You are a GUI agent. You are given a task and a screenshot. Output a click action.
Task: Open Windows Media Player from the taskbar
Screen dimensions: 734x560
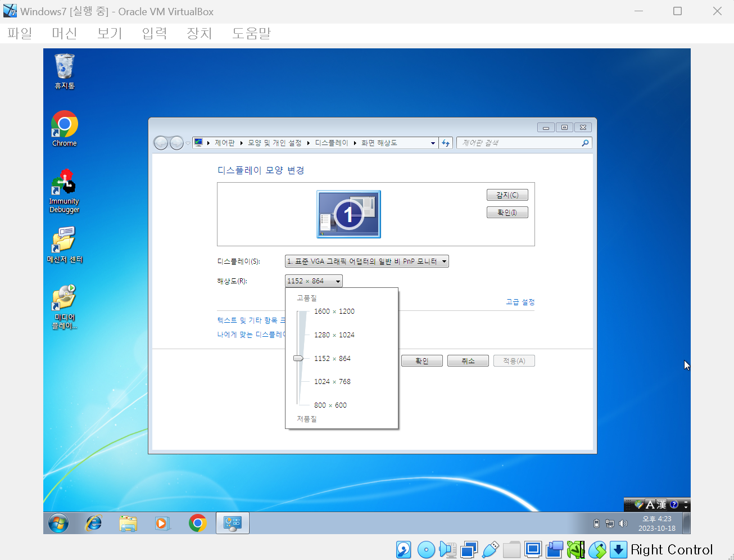click(162, 523)
